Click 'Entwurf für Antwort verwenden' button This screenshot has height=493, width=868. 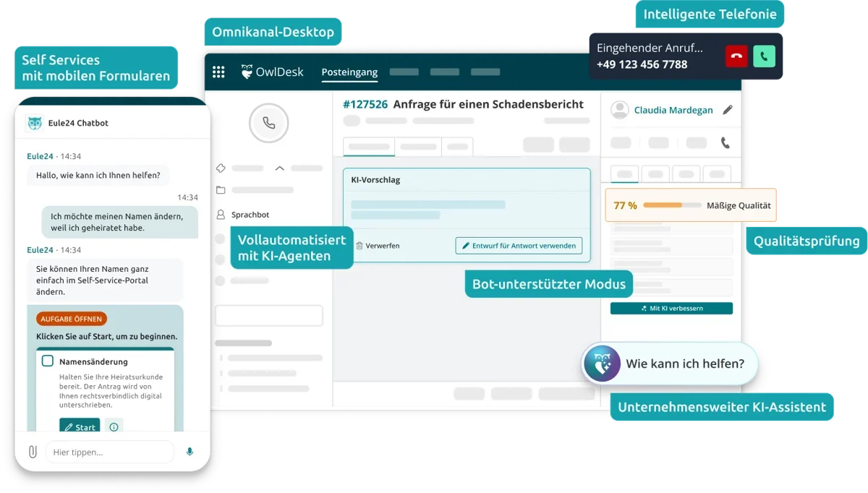tap(519, 246)
